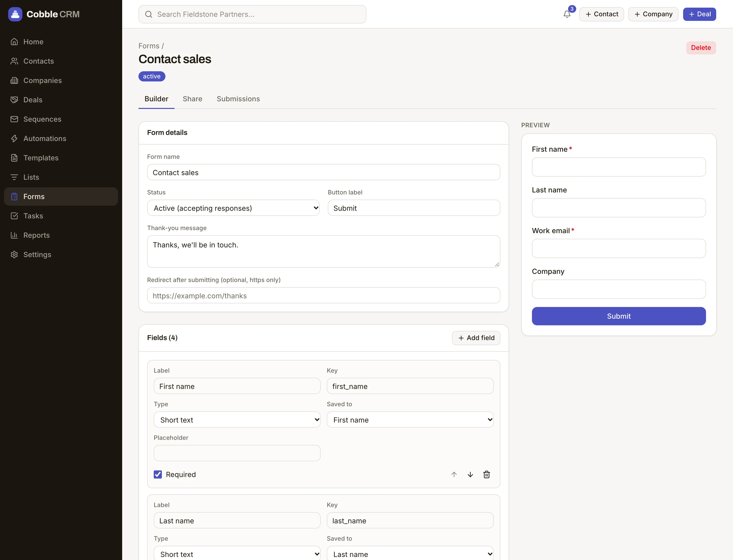Image resolution: width=733 pixels, height=560 pixels.
Task: Open Saved to dropdown for First name field
Action: (410, 420)
